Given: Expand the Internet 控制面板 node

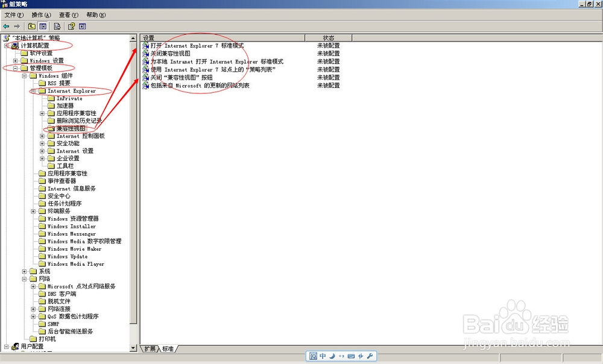Looking at the screenshot, I should pyautogui.click(x=42, y=136).
